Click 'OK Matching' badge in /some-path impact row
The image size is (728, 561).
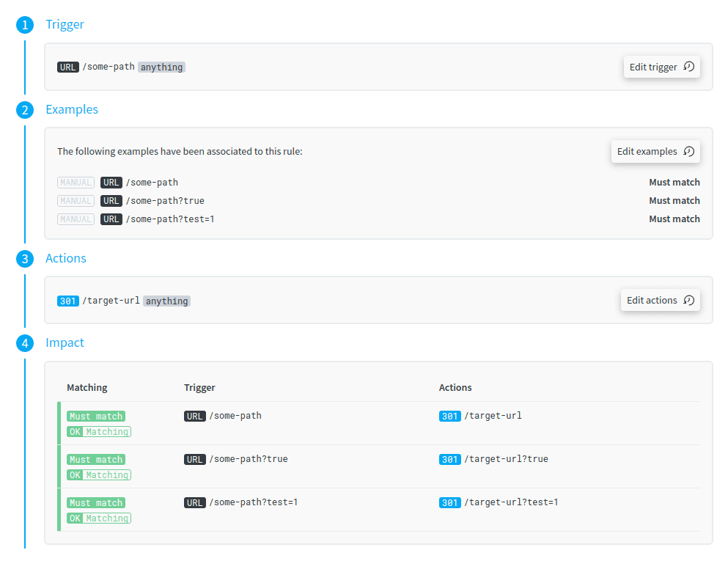coord(99,432)
